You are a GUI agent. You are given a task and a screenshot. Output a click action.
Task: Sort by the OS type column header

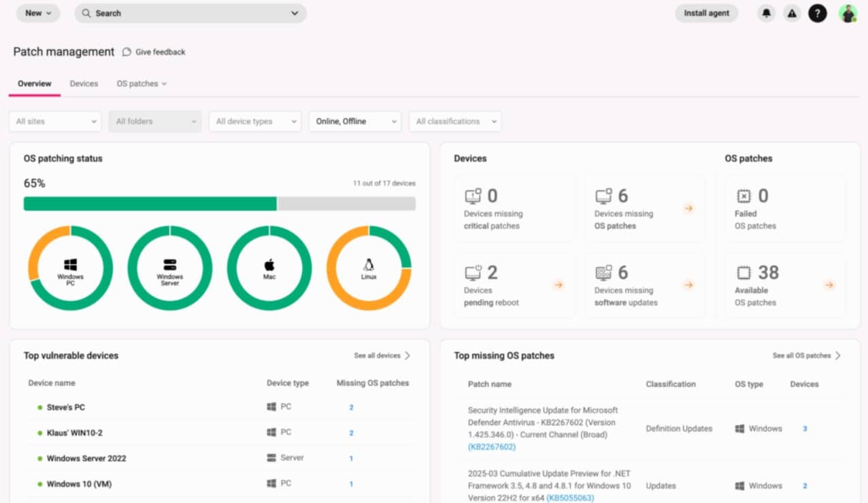[749, 384]
